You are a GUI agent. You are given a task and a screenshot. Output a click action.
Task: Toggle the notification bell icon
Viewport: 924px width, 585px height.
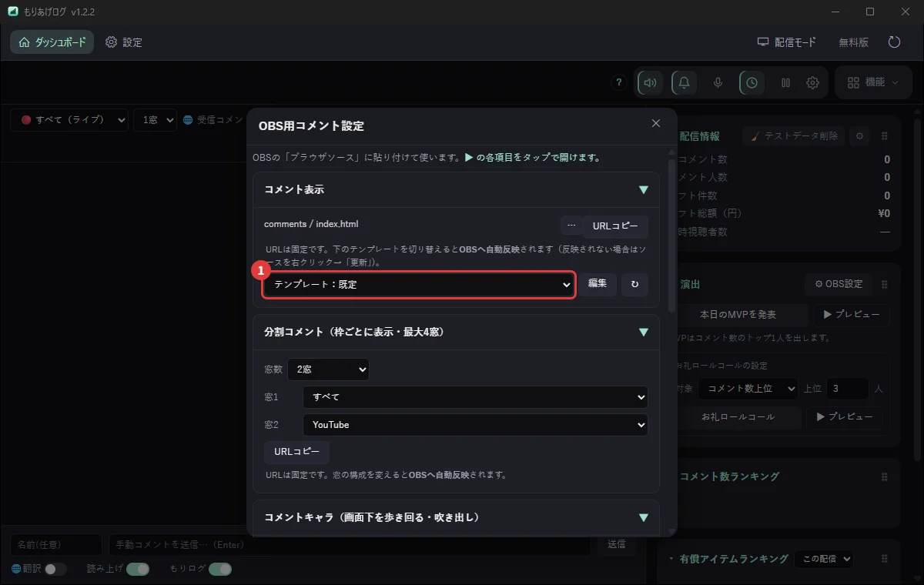(684, 82)
